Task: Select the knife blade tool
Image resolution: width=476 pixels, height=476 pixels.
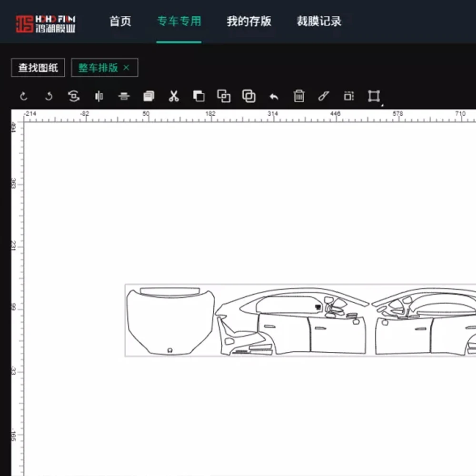Action: [x=324, y=97]
